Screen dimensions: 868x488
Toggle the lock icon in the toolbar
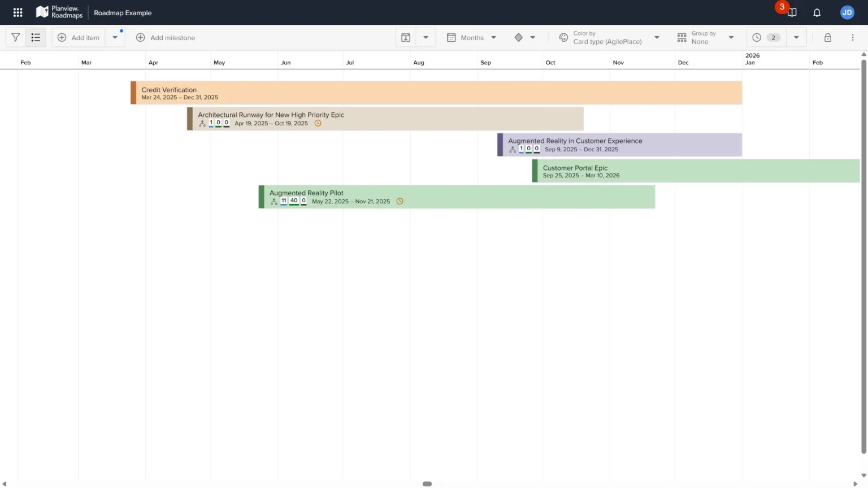click(x=827, y=37)
